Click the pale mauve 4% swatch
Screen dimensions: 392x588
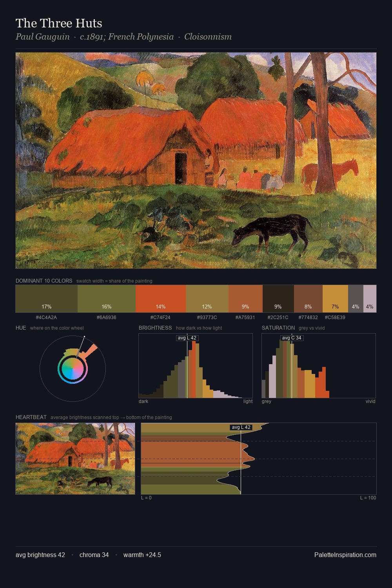click(370, 299)
